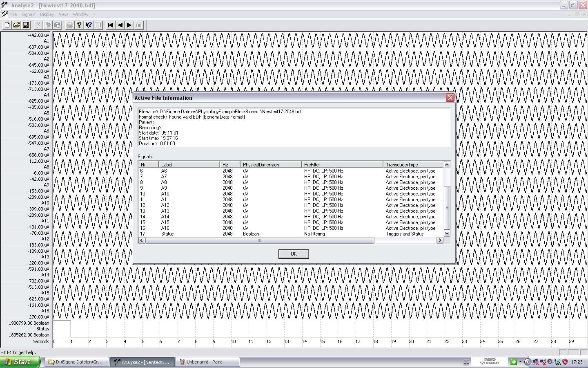The image size is (588, 368).
Task: Click OK to close Active File Information
Action: [293, 254]
